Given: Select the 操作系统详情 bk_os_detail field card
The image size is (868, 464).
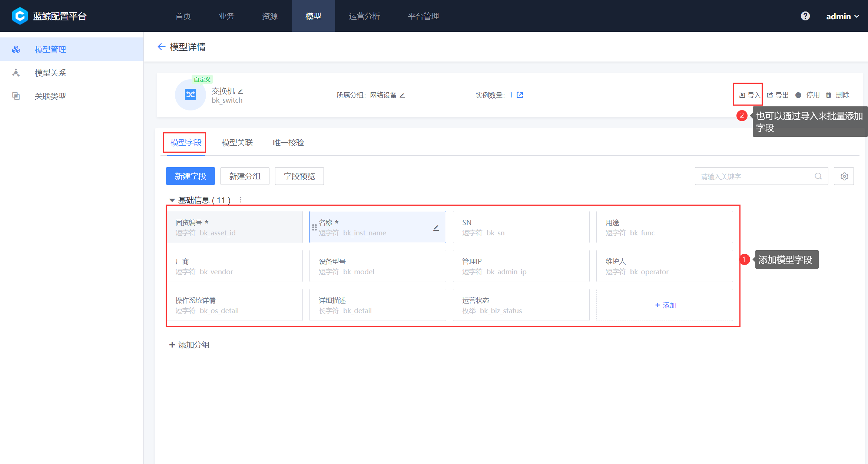Looking at the screenshot, I should [x=235, y=305].
